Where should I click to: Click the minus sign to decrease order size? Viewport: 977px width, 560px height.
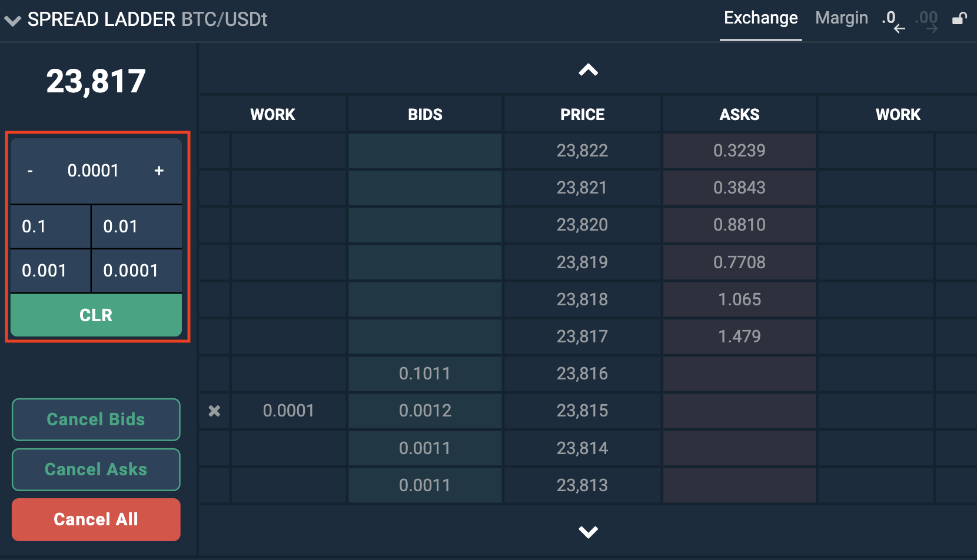(x=30, y=171)
